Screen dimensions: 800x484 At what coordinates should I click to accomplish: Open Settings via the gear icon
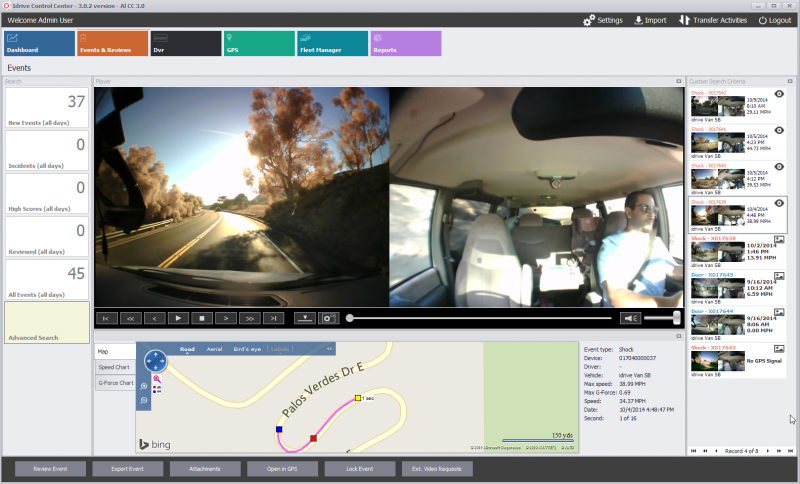click(x=589, y=20)
